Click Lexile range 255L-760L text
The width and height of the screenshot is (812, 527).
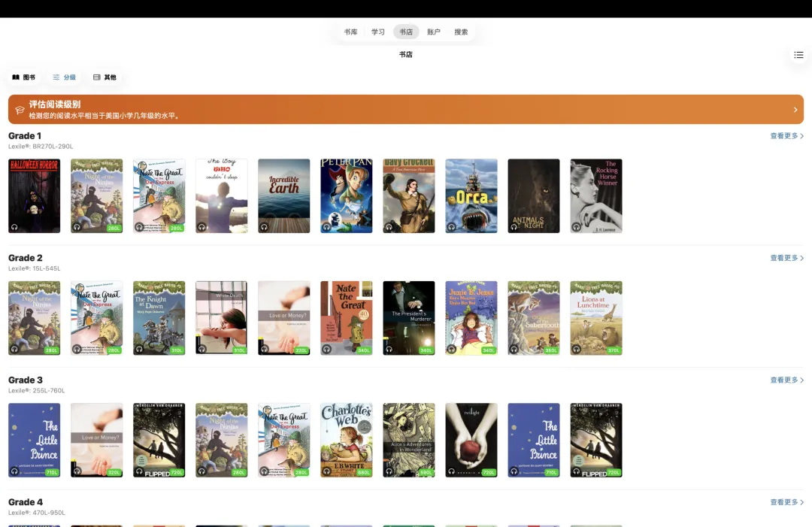point(37,391)
